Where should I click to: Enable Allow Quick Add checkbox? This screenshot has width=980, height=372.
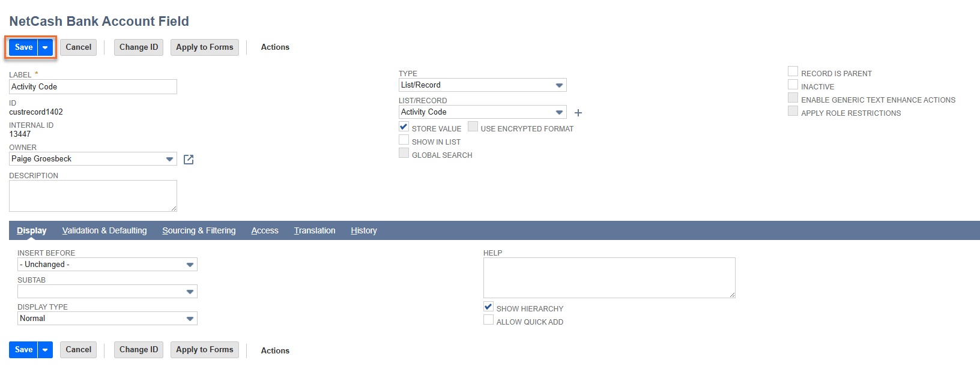489,320
